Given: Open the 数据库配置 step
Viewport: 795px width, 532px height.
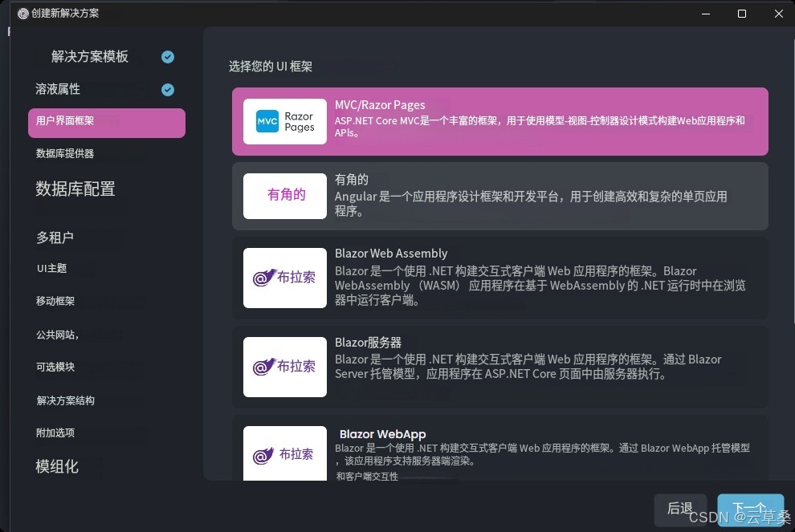Looking at the screenshot, I should point(75,189).
